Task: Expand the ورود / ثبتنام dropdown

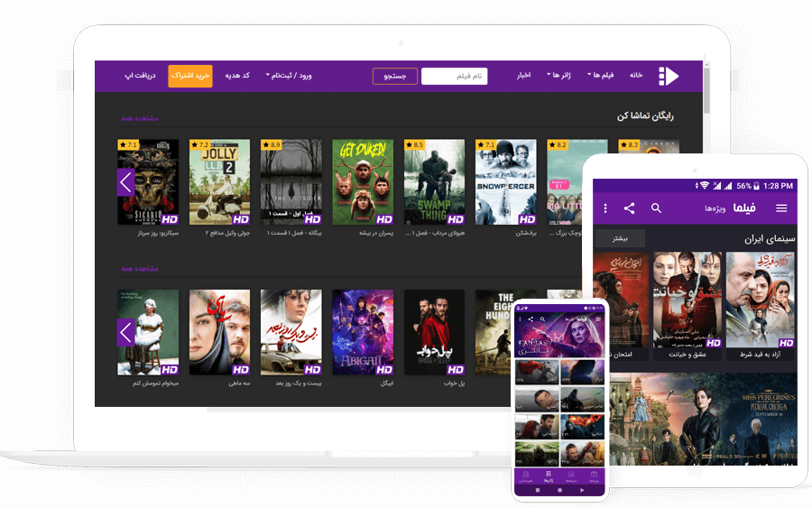Action: pos(289,76)
